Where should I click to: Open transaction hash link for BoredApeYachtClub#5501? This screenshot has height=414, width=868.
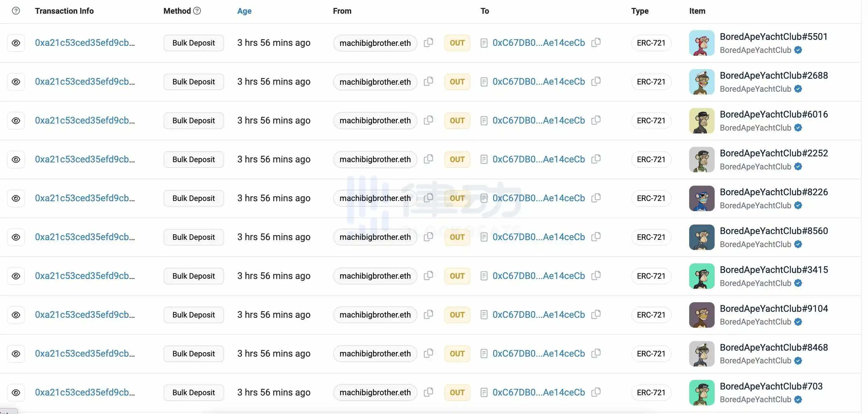[x=85, y=43]
